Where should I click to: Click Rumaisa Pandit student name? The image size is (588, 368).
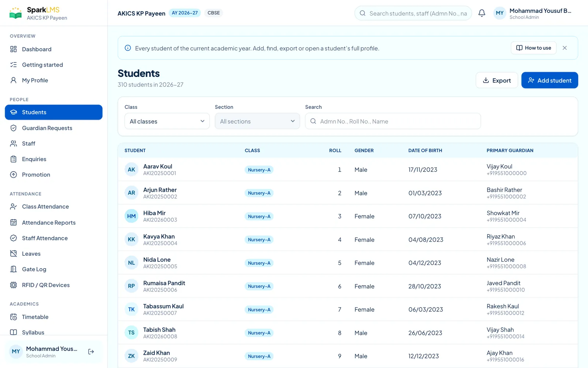pos(164,283)
